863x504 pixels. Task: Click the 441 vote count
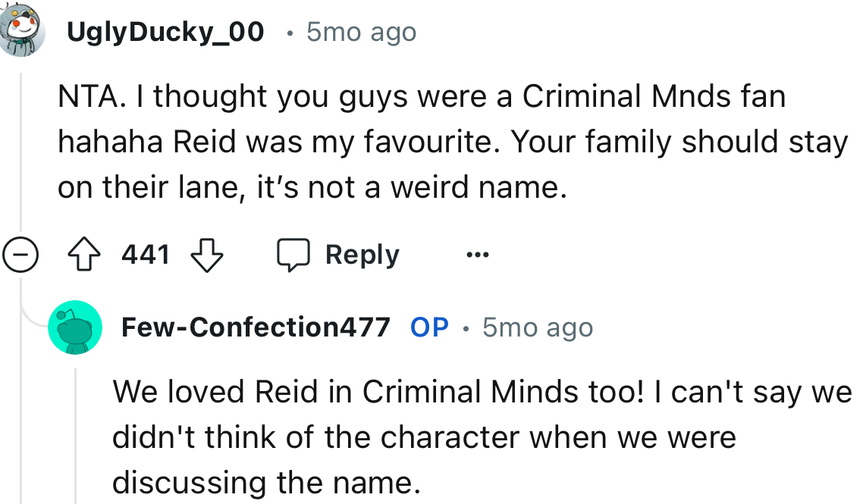pos(146,255)
